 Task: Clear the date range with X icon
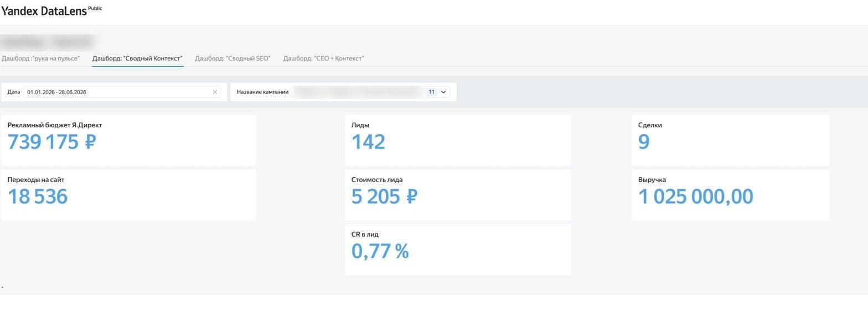click(215, 92)
